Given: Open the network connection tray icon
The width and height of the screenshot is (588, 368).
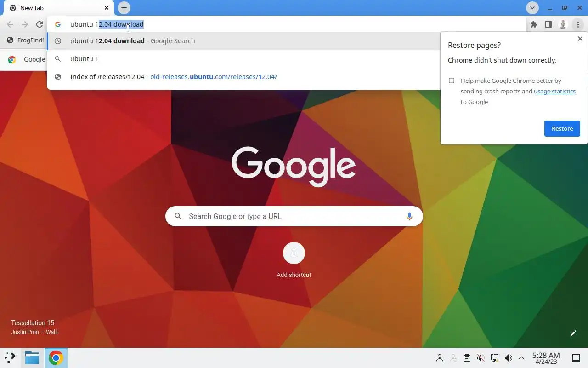Looking at the screenshot, I should coord(494,358).
